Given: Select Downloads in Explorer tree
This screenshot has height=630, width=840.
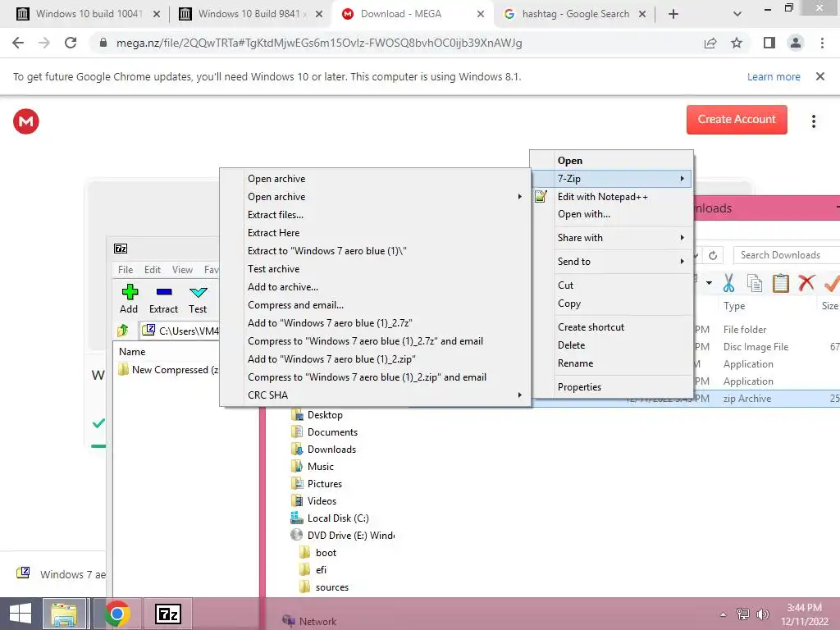Looking at the screenshot, I should tap(331, 450).
